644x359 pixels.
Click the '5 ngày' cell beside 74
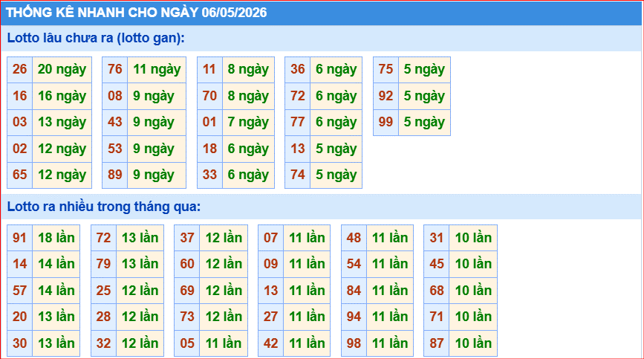336,175
